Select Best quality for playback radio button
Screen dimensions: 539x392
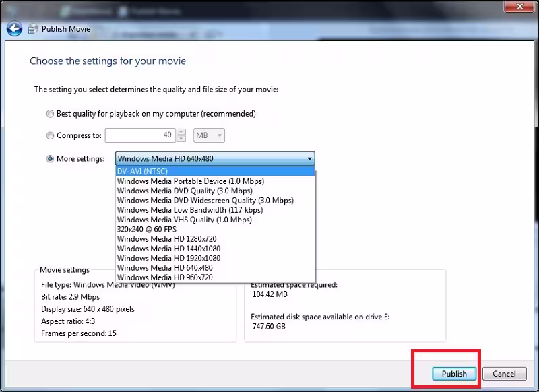tap(50, 114)
